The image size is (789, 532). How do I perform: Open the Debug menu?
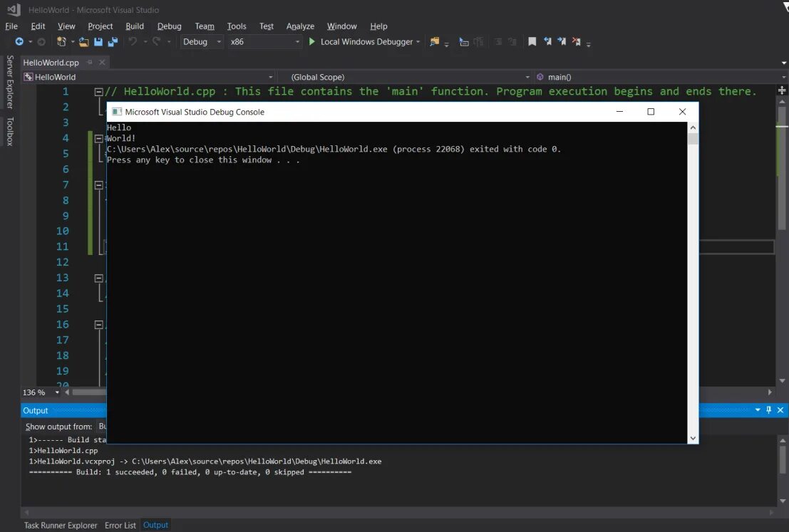pos(169,26)
